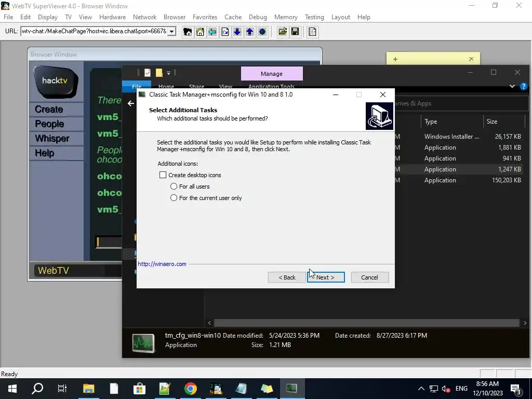Viewport: 532px width, 399px height.
Task: Click the Back button in the setup wizard
Action: pos(287,277)
